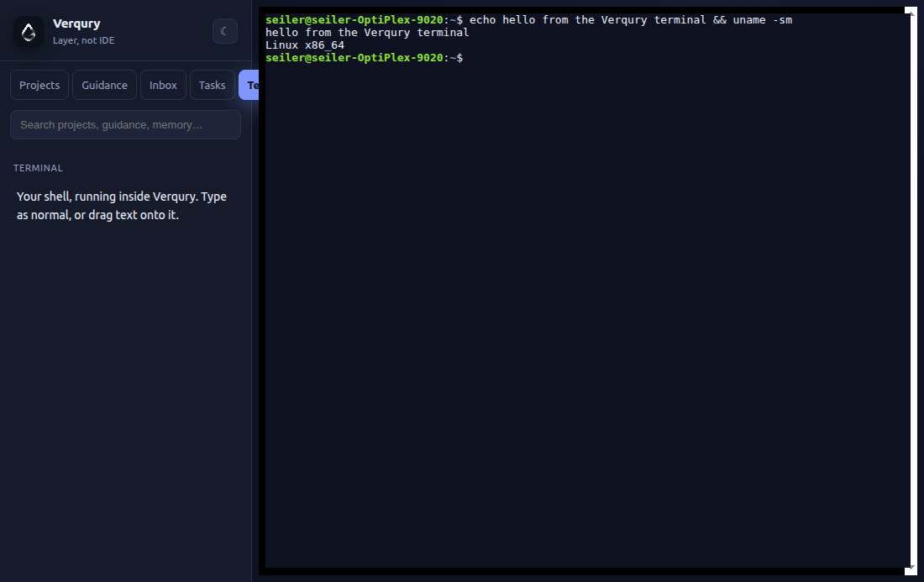Click the 'Linux x86_64' output line
Screen dimensions: 924x582
click(305, 45)
